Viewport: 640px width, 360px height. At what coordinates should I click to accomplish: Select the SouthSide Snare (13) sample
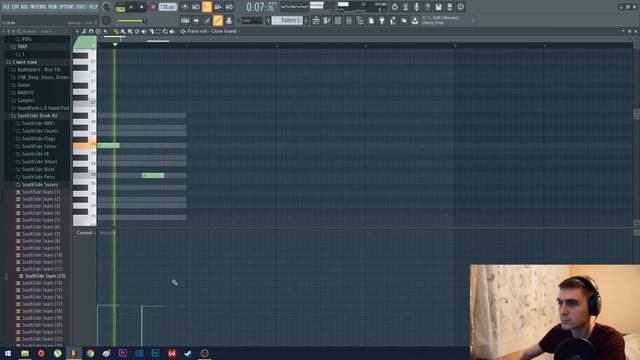[44, 276]
